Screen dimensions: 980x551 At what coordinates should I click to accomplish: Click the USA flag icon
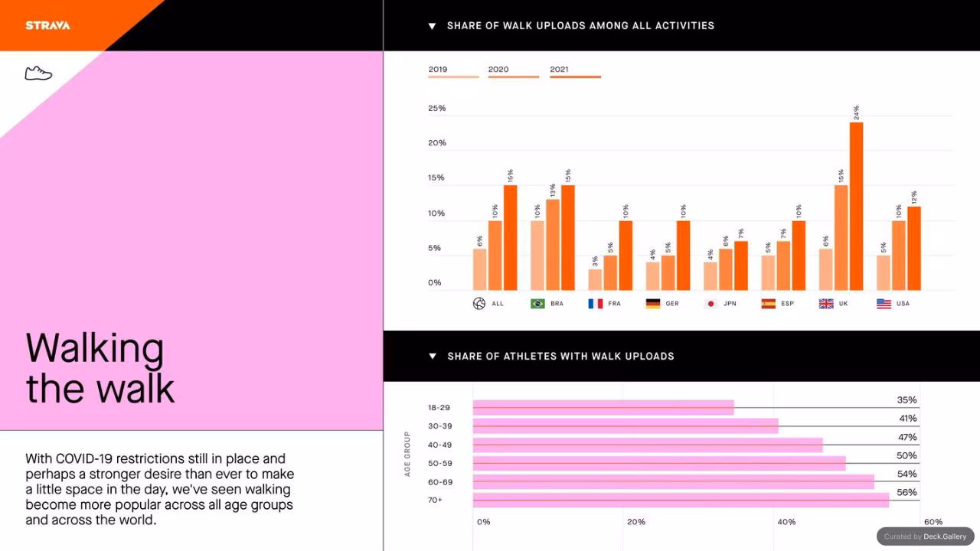884,304
